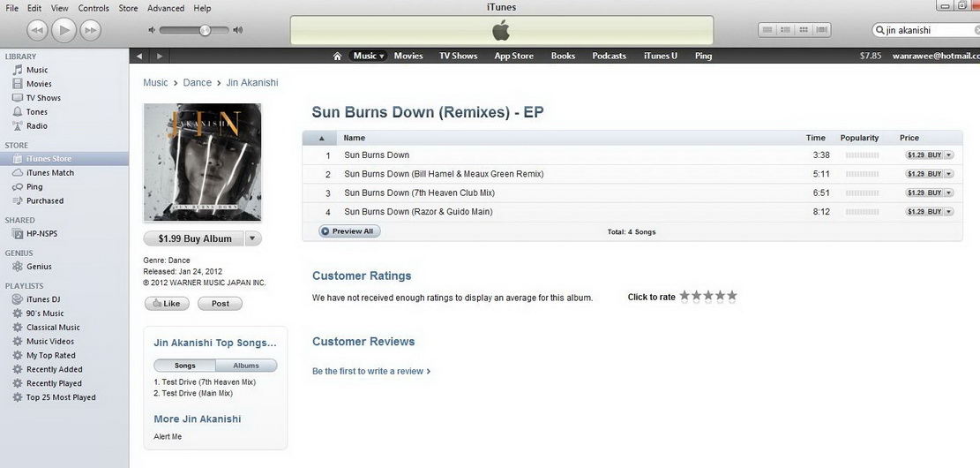The height and width of the screenshot is (468, 980).
Task: Adjust the volume slider knob
Action: (205, 30)
